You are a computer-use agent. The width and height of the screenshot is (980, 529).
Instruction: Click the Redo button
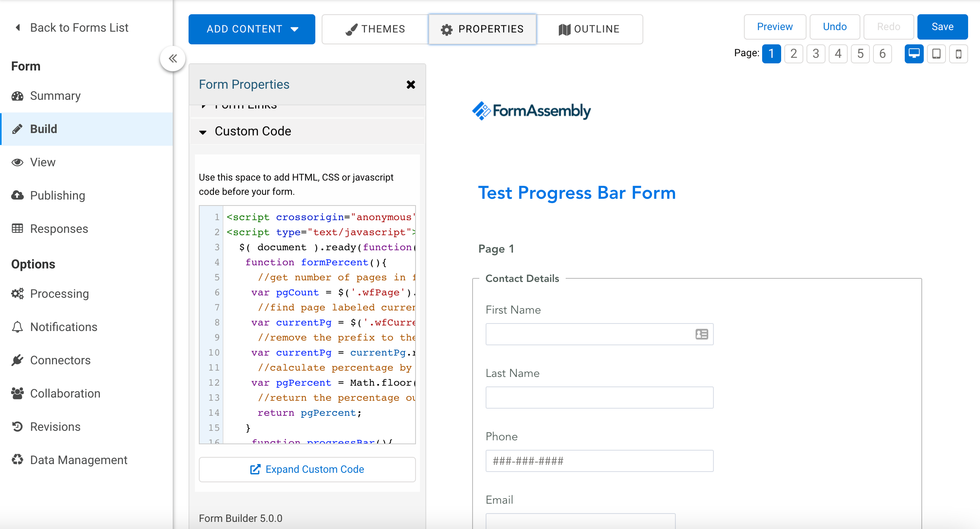pos(889,27)
